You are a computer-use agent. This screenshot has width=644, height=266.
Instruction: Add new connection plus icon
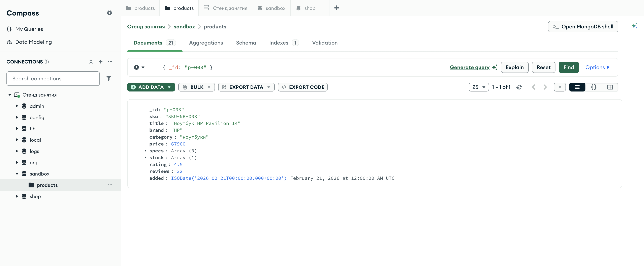(x=100, y=61)
